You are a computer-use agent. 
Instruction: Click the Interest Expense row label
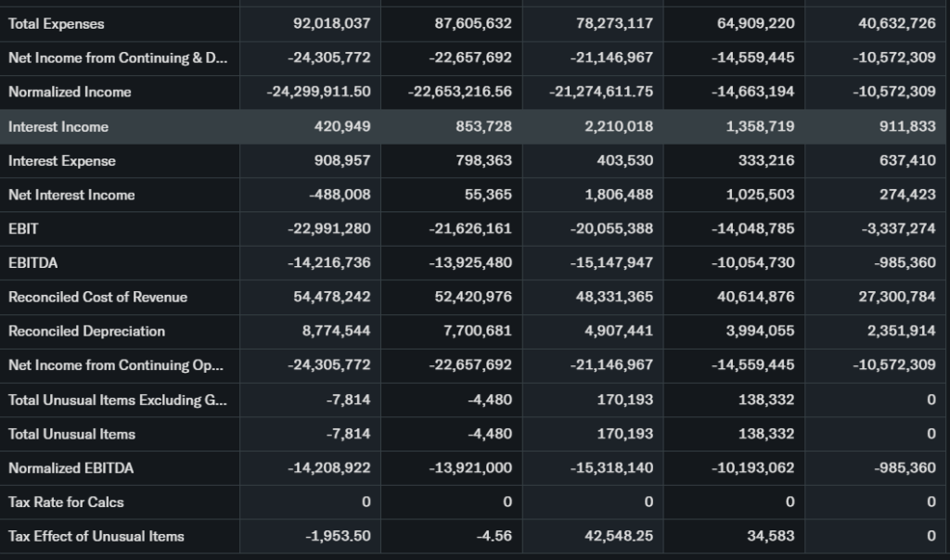[62, 161]
